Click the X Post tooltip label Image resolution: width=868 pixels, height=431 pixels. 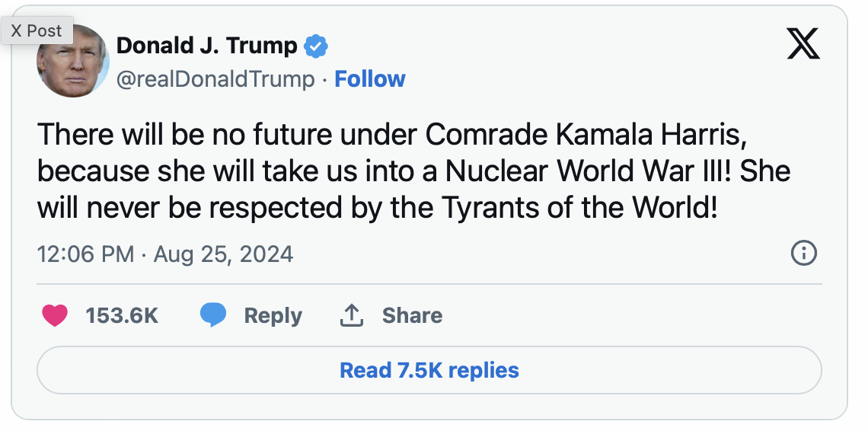[37, 31]
